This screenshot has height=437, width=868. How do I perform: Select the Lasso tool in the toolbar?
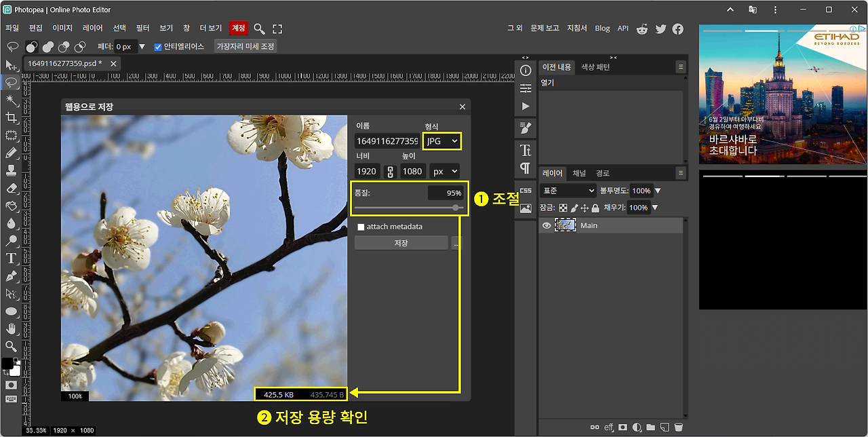pos(11,83)
